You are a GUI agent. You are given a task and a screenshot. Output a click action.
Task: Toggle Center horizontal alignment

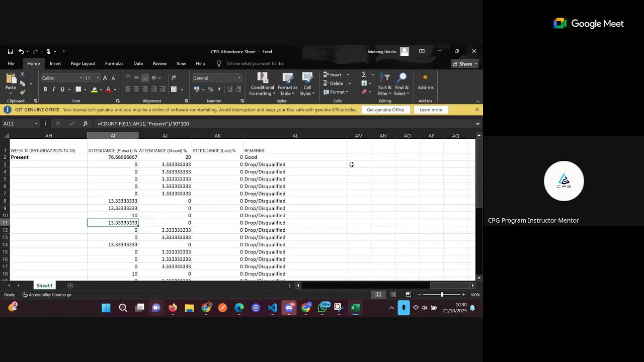click(x=136, y=89)
